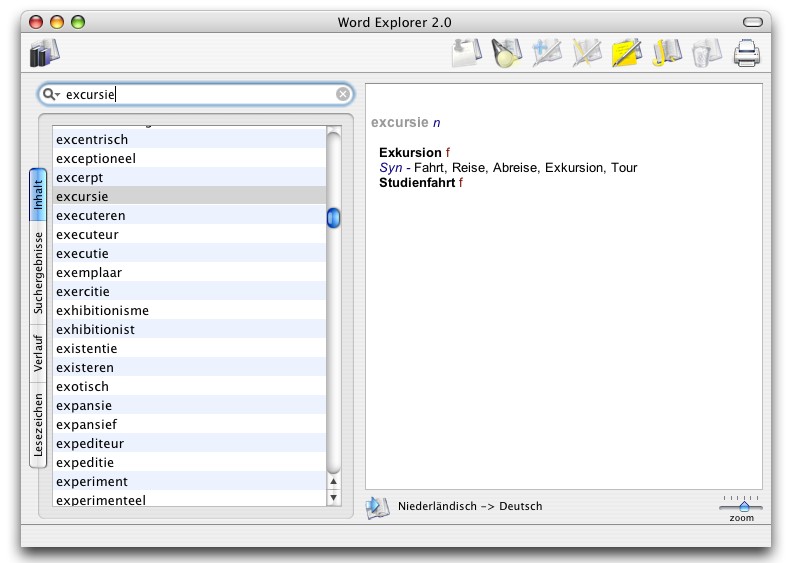
Task: Click the toolbar toggle pill button in title bar
Action: click(752, 22)
